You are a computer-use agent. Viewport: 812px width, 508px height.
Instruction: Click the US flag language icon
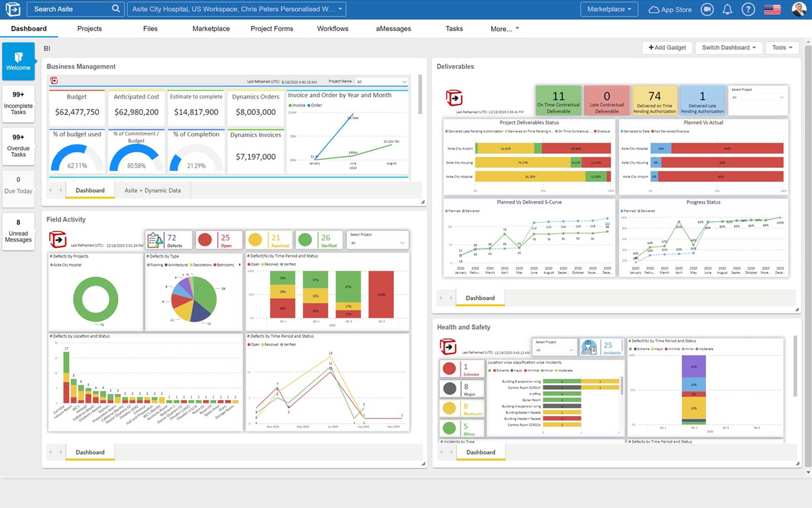772,9
